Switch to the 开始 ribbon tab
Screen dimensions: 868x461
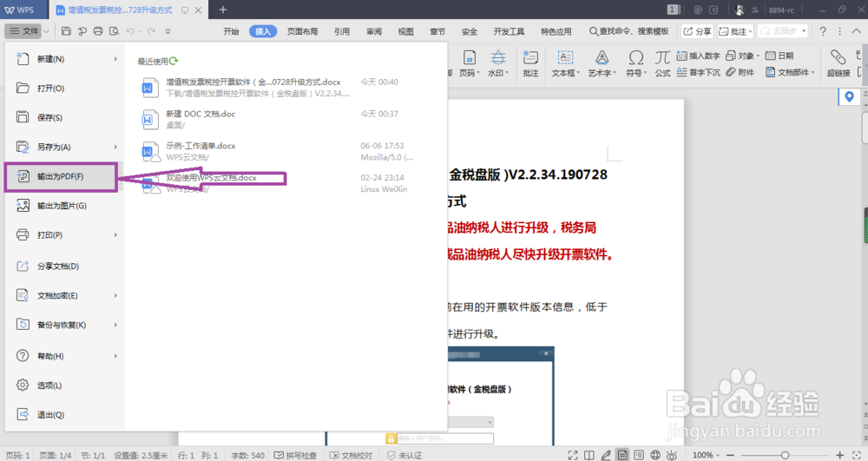pos(231,31)
